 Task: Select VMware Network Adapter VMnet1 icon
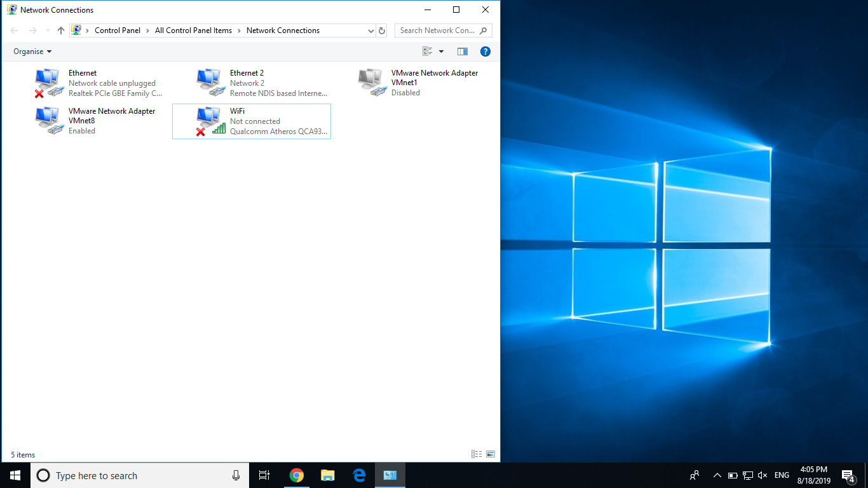(372, 83)
